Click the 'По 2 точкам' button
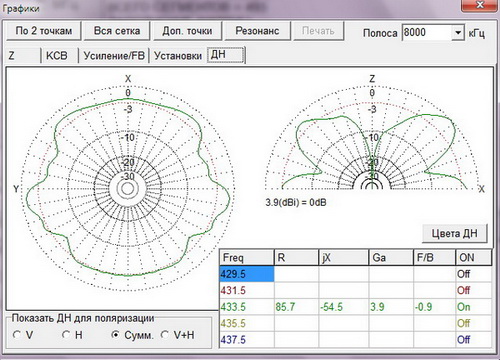Screen dimensions: 500x360 click(44, 31)
